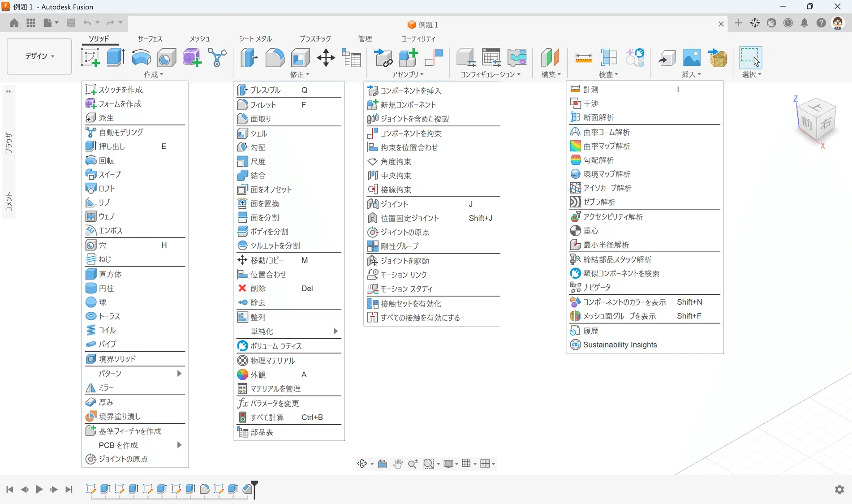The image size is (852, 504).
Task: Click the new design plus button
Action: [738, 23]
